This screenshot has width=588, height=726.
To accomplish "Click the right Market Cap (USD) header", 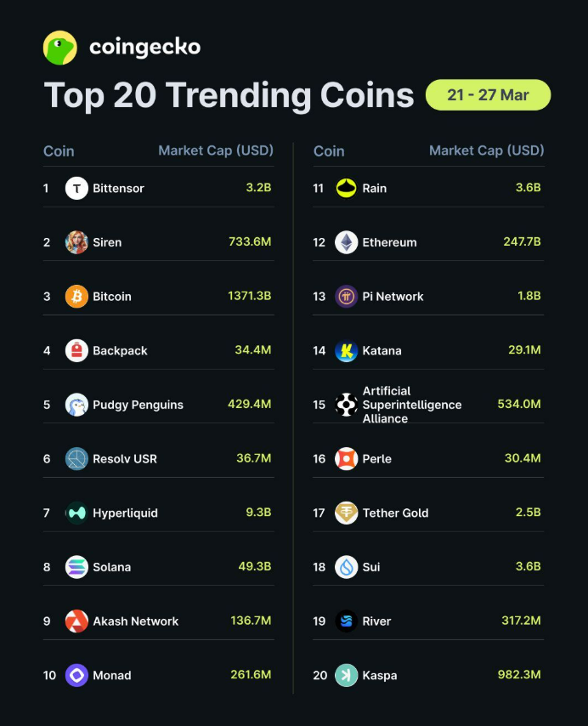I will point(486,150).
